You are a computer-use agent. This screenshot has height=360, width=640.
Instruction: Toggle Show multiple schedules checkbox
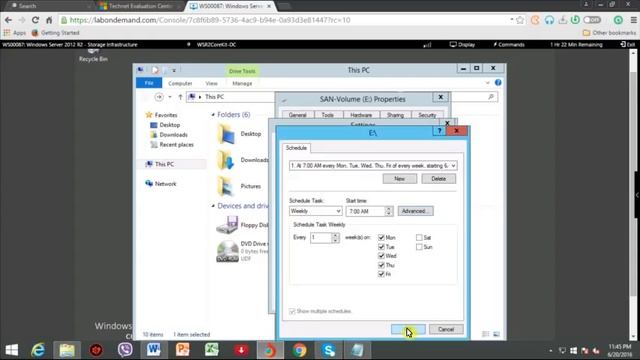tap(292, 311)
